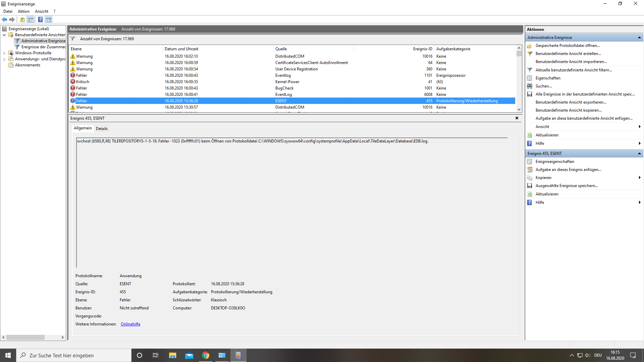Screen dimensions: 644x362
Task: Expand the Windows-Protokolle tree node
Action: [x=4, y=53]
